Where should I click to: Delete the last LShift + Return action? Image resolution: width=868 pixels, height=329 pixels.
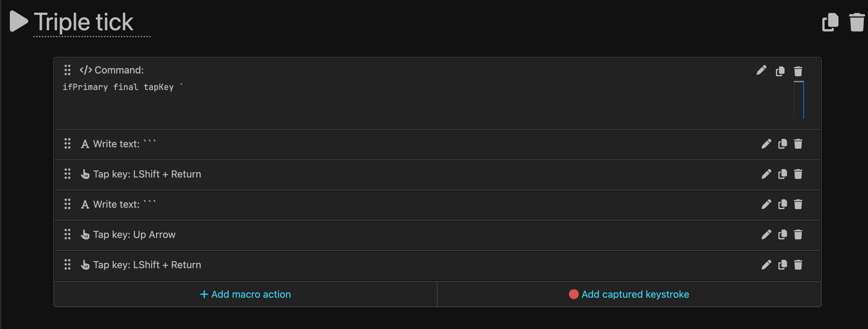pos(798,265)
